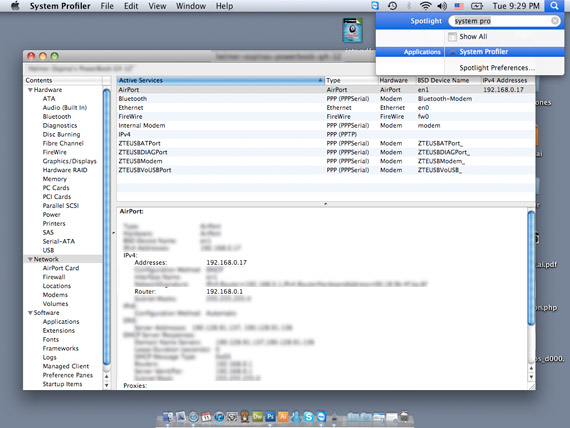The width and height of the screenshot is (570, 428).
Task: Open the Edit menu
Action: (131, 6)
